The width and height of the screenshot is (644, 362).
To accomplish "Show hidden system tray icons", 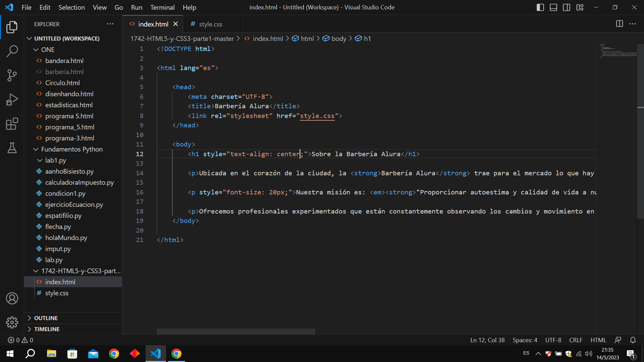I will [x=538, y=354].
